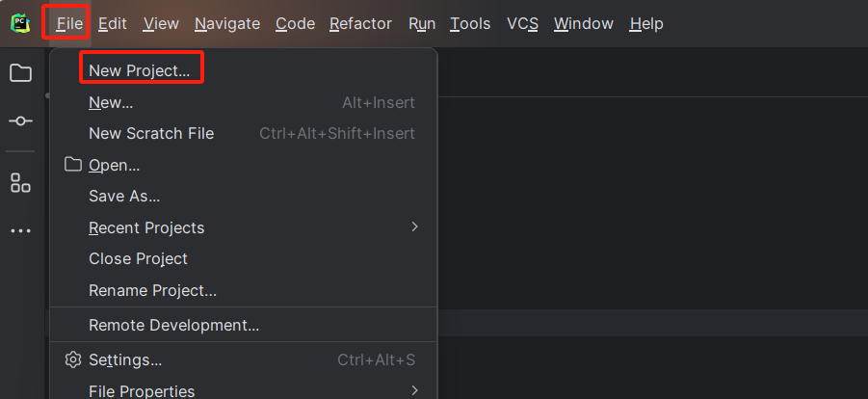Show more tool windows ellipsis icon
868x399 pixels.
(20, 231)
